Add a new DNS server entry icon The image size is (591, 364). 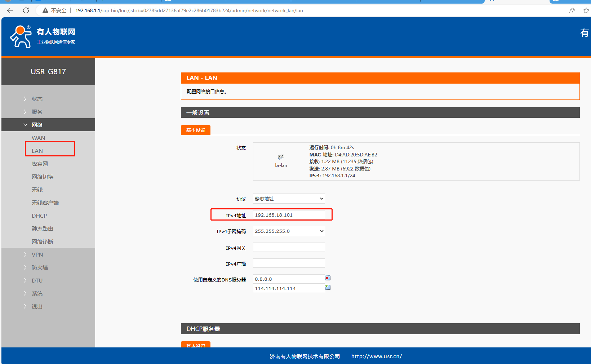[328, 287]
